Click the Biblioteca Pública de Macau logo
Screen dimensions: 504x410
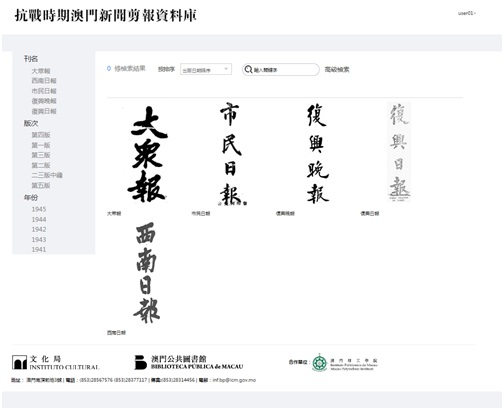pos(189,362)
